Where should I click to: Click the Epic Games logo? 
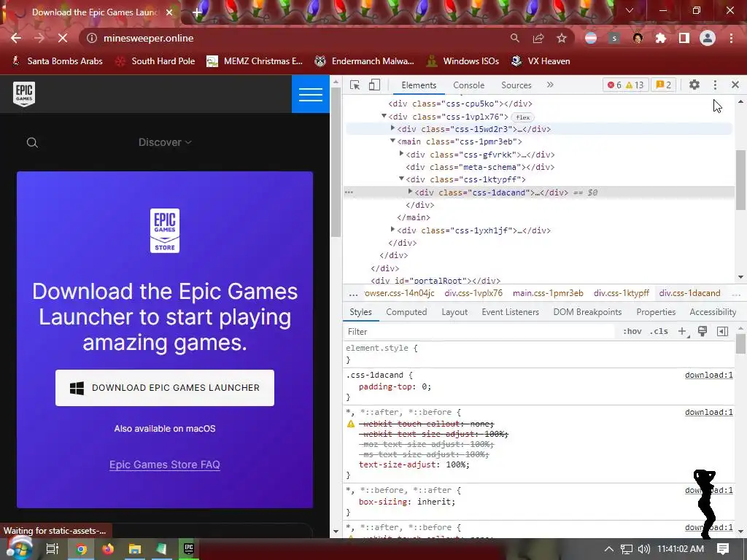click(24, 94)
